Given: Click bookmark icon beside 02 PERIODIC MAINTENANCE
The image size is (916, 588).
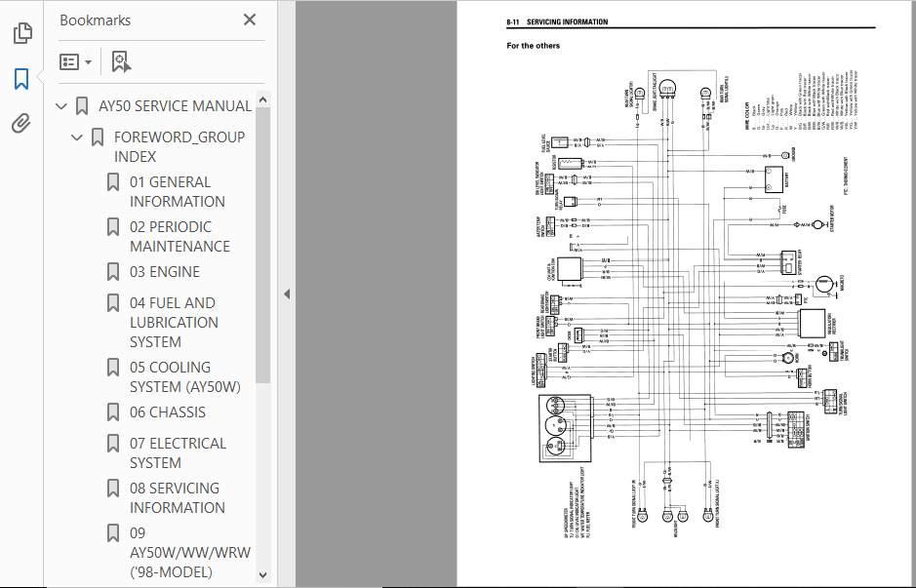Looking at the screenshot, I should [x=113, y=227].
